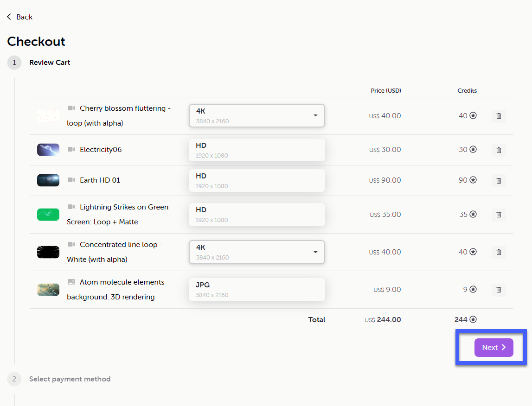Click video icon beside Cherry blossom fluttering
This screenshot has width=532, height=406.
click(71, 108)
